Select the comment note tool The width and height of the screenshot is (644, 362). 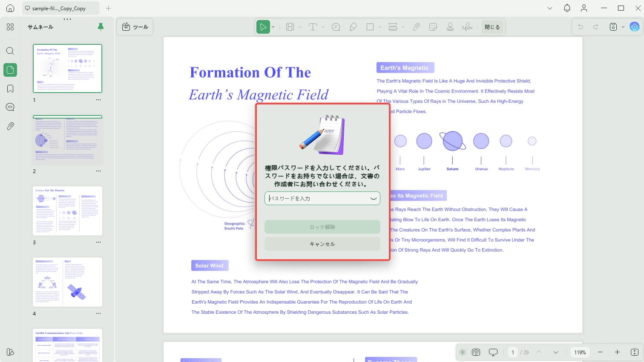tap(336, 27)
